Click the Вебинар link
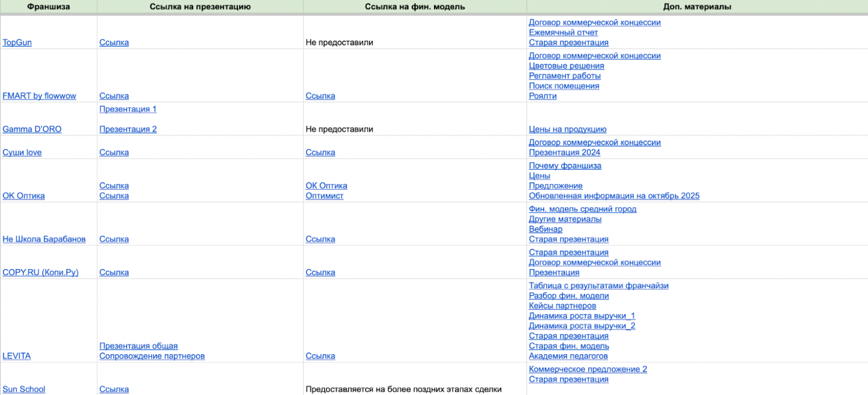Screen dimensions: 868x395 (545, 230)
